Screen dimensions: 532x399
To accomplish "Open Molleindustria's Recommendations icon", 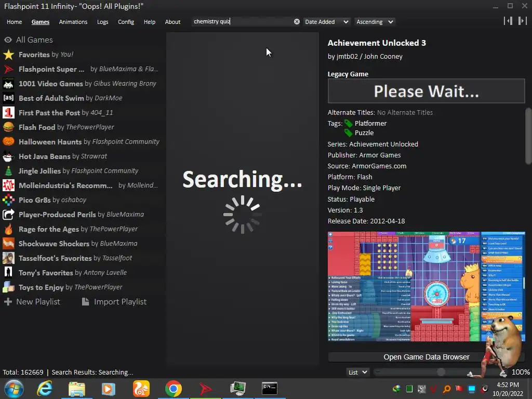I will pyautogui.click(x=8, y=185).
